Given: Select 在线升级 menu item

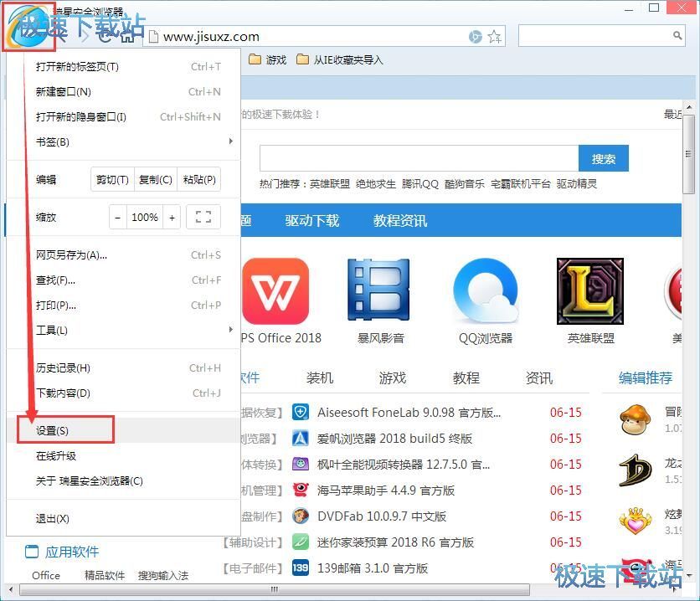Looking at the screenshot, I should pyautogui.click(x=123, y=456).
